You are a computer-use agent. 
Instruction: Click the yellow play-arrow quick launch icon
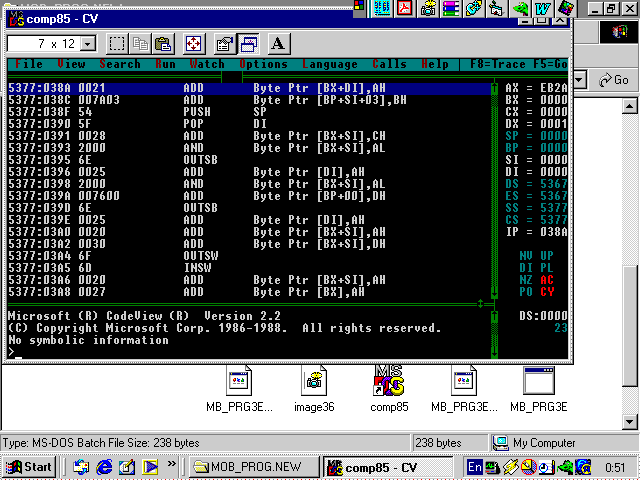[150, 467]
